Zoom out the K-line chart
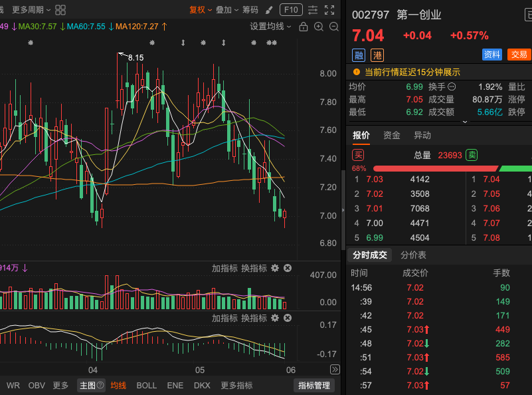Viewport: 532px width, 395px height. [334, 27]
